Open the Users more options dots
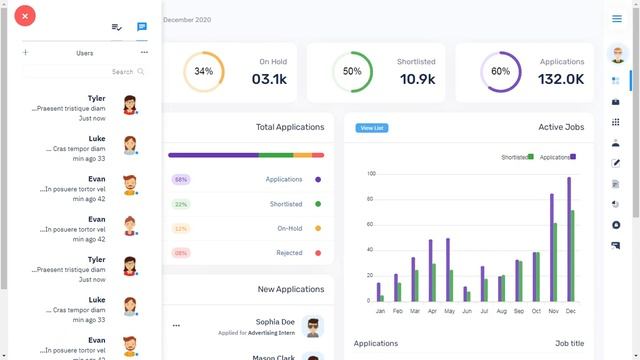Screen dimensions: 640x360 pos(144,52)
